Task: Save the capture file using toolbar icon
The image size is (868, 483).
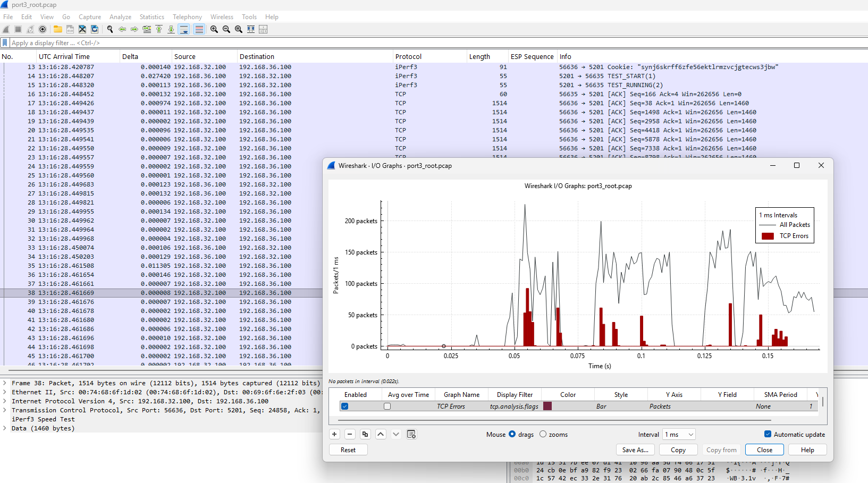Action: pos(70,29)
